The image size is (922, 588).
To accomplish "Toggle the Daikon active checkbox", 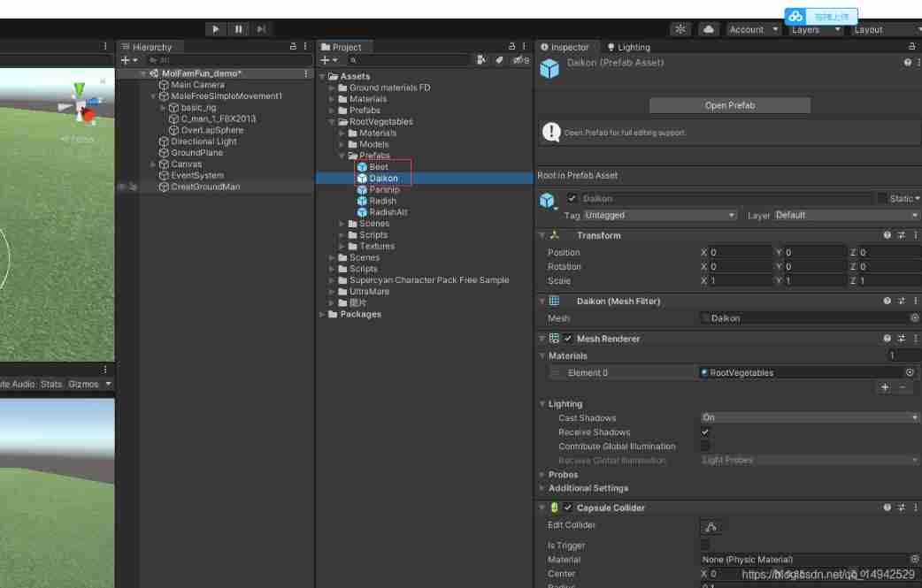I will pyautogui.click(x=572, y=199).
